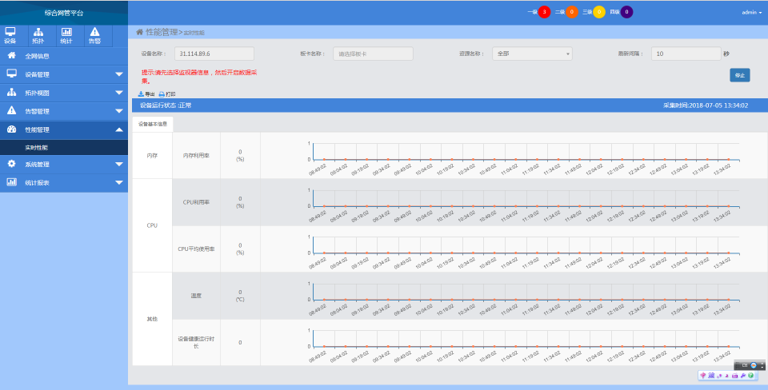Click the orange level-two alarm badge
Viewport: 768px width, 390px height.
[x=572, y=12]
